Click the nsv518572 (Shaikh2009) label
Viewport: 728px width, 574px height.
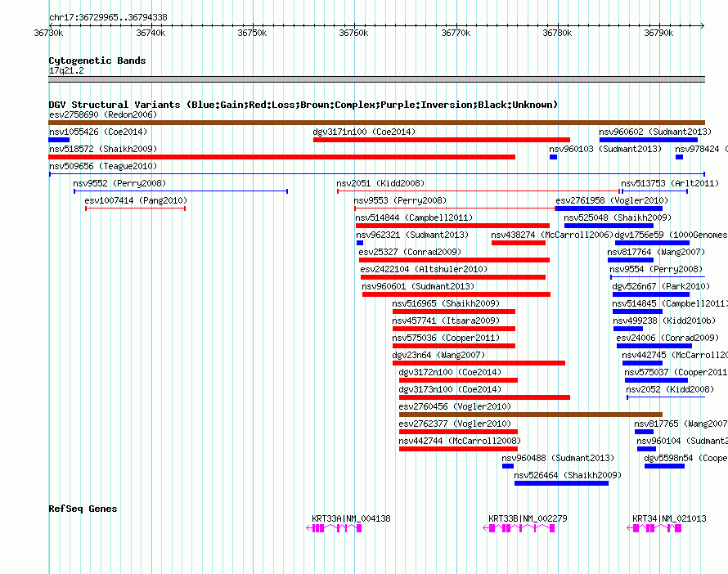[103, 149]
